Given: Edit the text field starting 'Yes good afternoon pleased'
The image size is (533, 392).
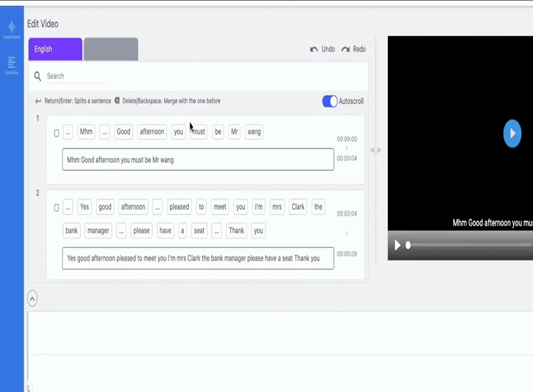Looking at the screenshot, I should coord(198,258).
